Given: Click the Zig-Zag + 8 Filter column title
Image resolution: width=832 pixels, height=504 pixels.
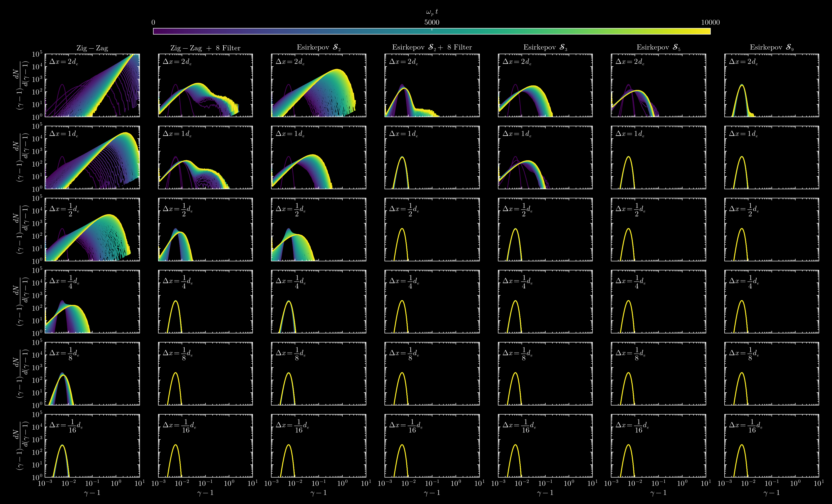Looking at the screenshot, I should coord(205,48).
